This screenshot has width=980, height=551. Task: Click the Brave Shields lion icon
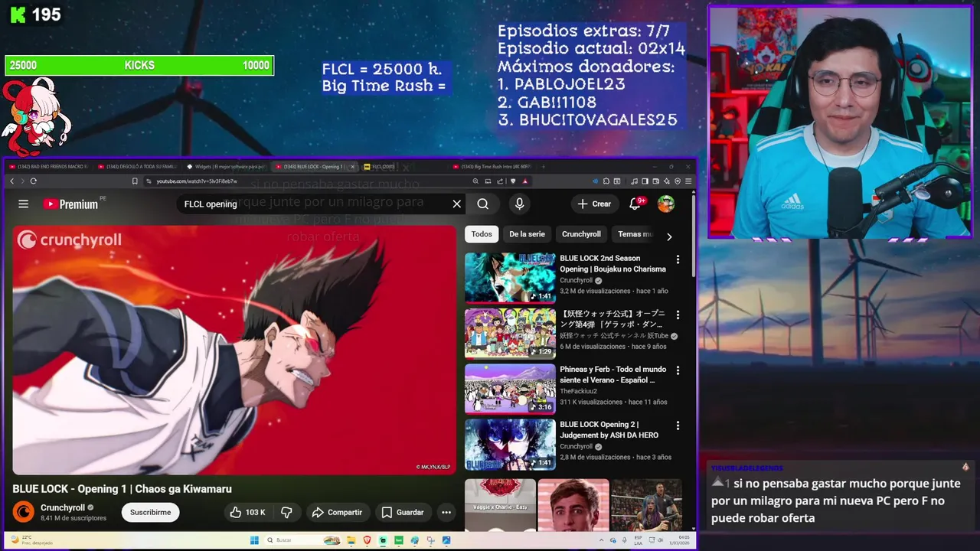tap(513, 181)
